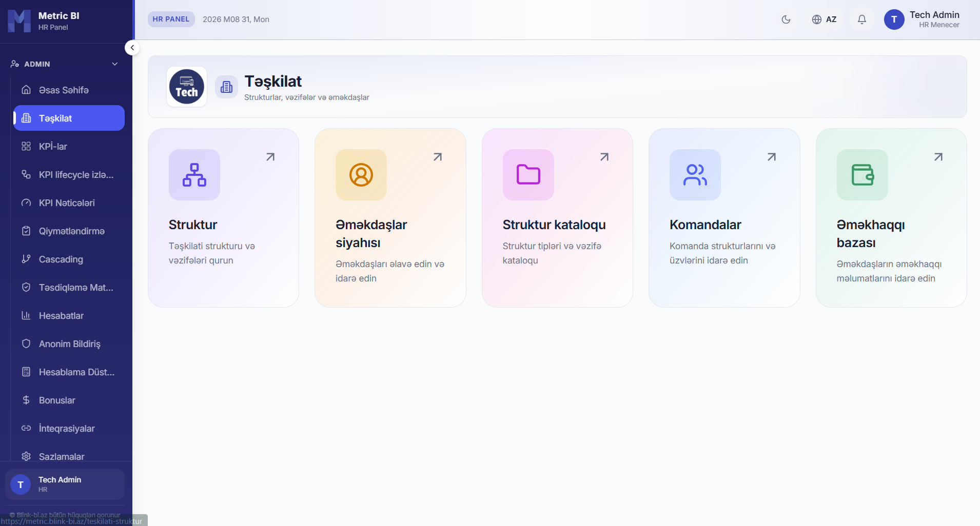Open the AZ language selector

(824, 19)
